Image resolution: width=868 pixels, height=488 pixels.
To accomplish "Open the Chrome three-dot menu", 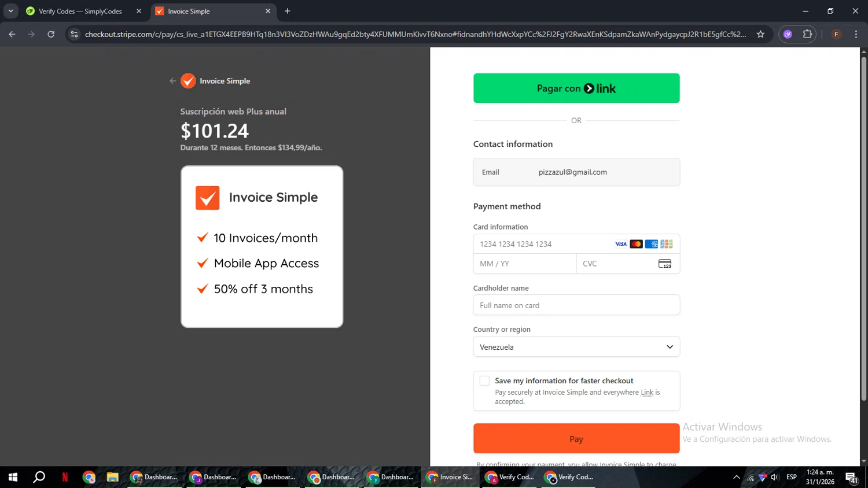I will (x=856, y=34).
